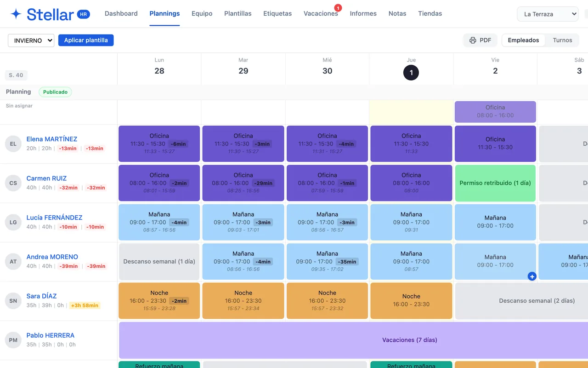
Task: Open the Tiendas tab
Action: [430, 14]
